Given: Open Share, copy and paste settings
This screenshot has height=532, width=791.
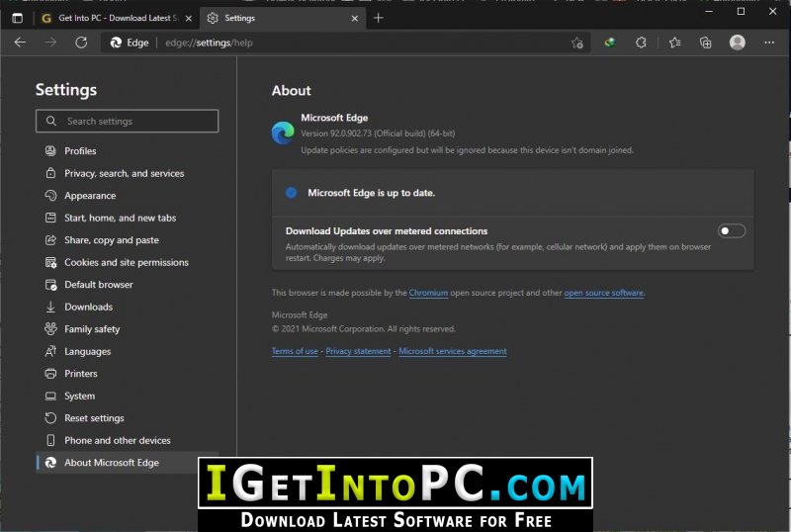Looking at the screenshot, I should pyautogui.click(x=128, y=239).
